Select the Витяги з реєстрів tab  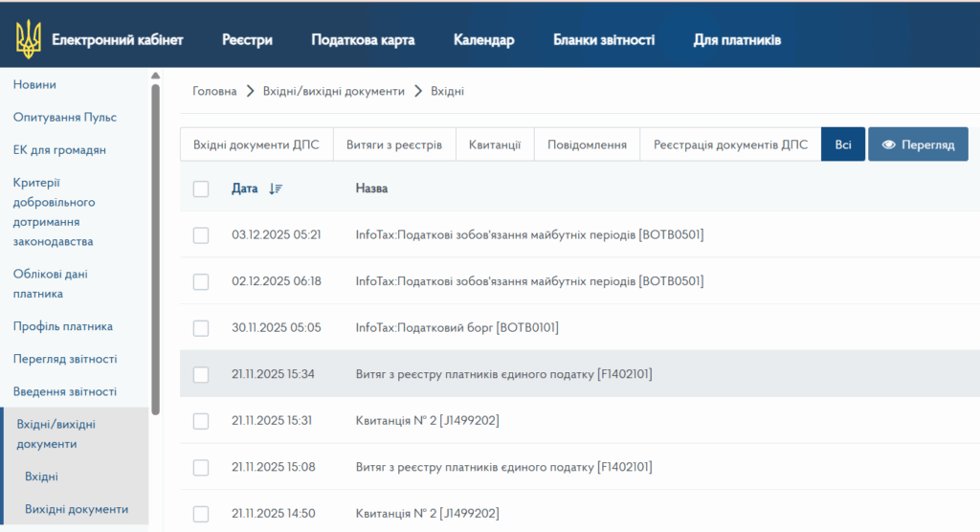[393, 144]
